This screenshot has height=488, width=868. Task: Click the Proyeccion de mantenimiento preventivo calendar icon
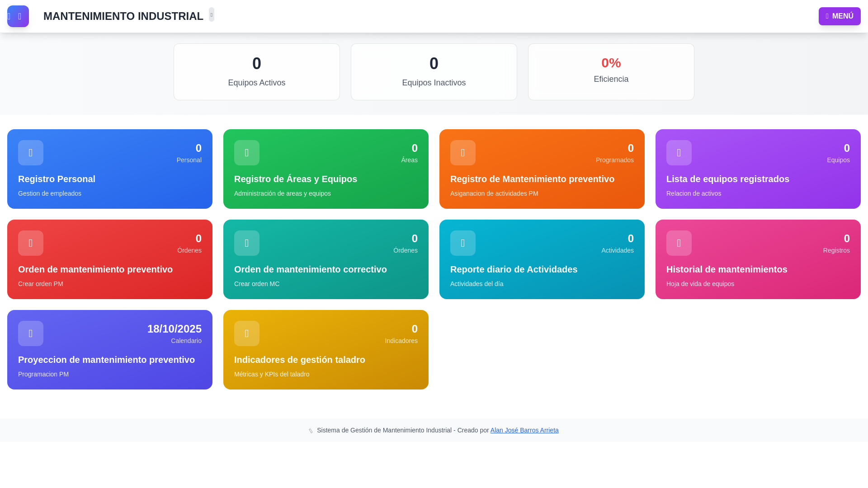click(x=31, y=333)
